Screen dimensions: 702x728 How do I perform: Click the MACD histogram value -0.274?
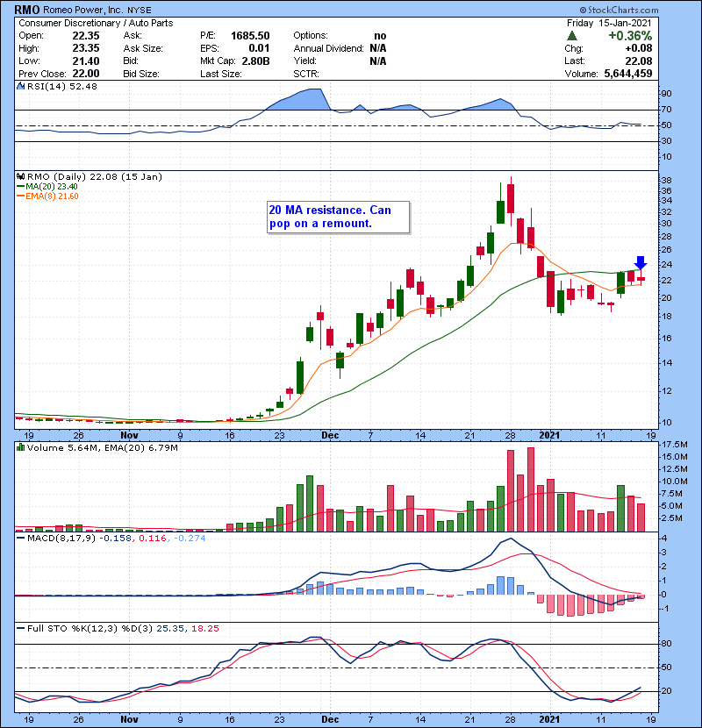click(190, 539)
